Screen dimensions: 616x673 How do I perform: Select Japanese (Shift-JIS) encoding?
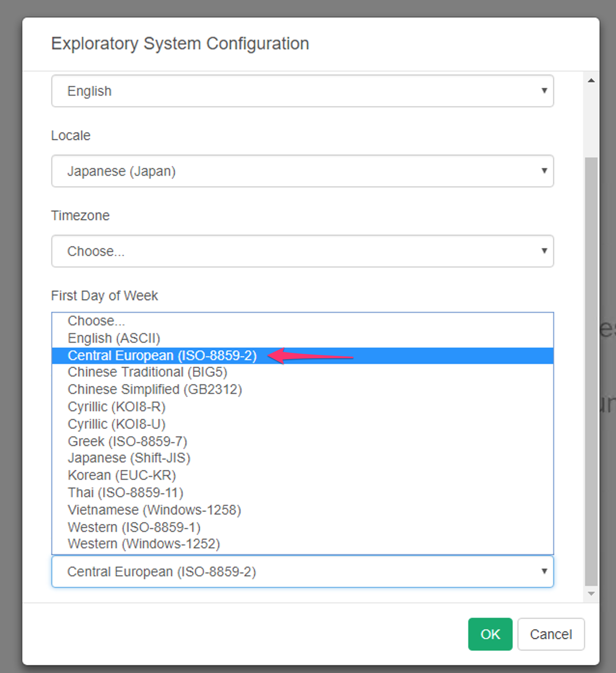point(129,458)
